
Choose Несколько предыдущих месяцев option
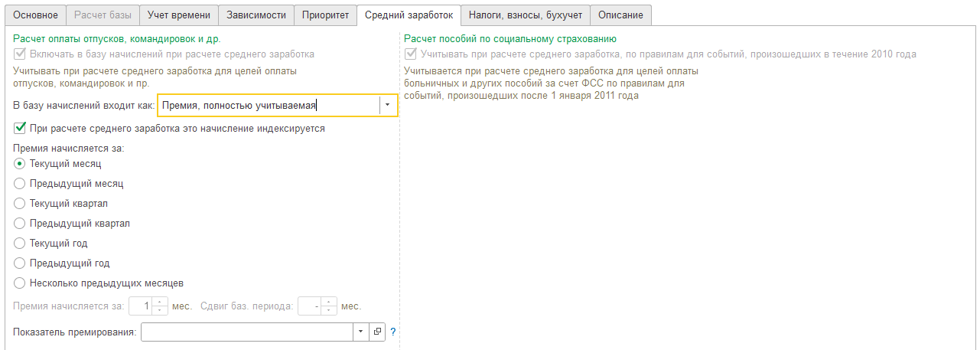click(x=20, y=283)
